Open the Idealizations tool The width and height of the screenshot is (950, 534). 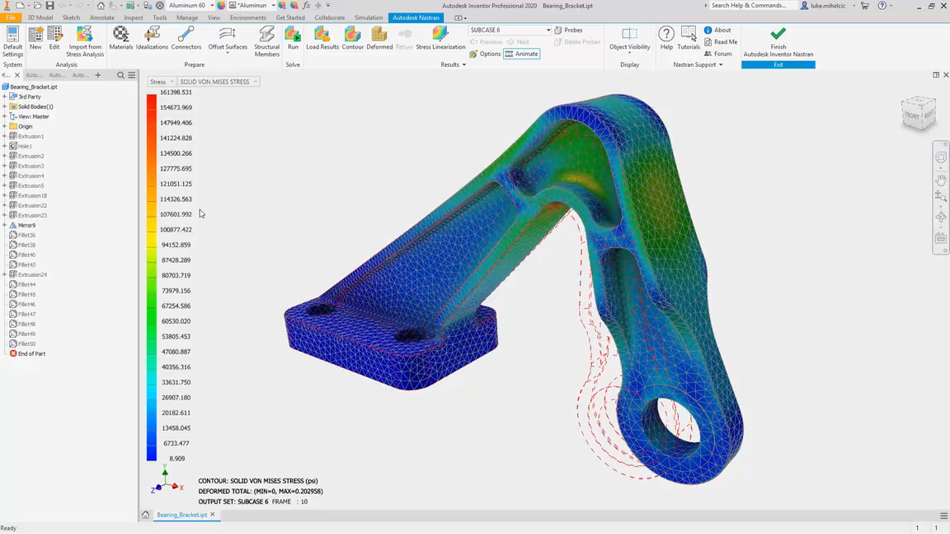152,38
